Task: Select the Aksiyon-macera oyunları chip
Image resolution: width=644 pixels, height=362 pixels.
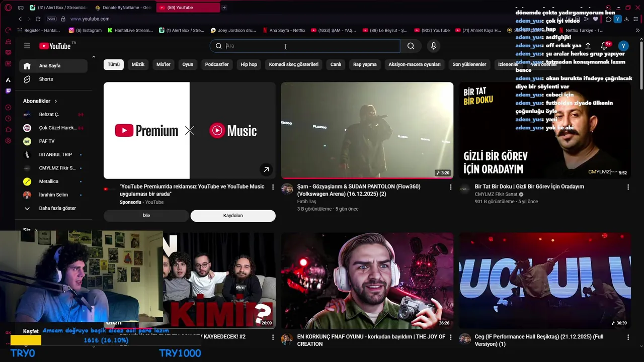Action: 415,64
